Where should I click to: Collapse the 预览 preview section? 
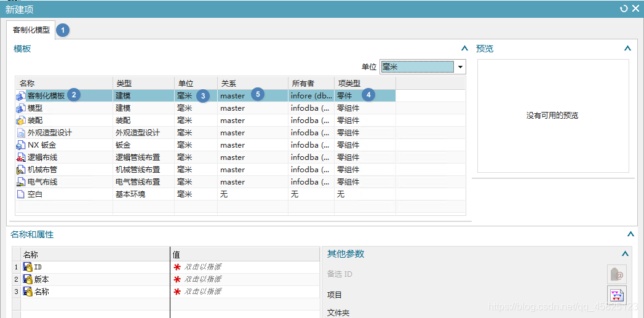point(627,49)
